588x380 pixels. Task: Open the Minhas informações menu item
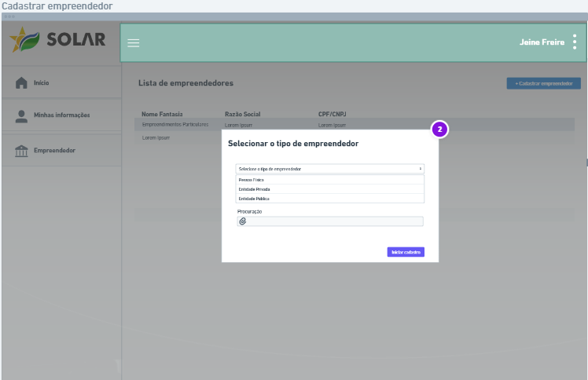tap(61, 115)
